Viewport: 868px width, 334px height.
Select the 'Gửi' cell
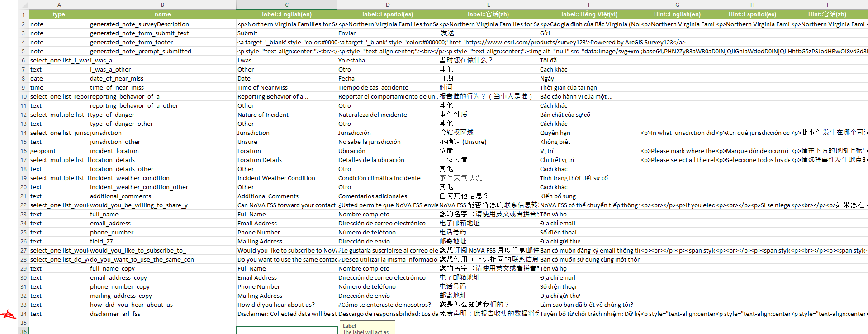[589, 33]
